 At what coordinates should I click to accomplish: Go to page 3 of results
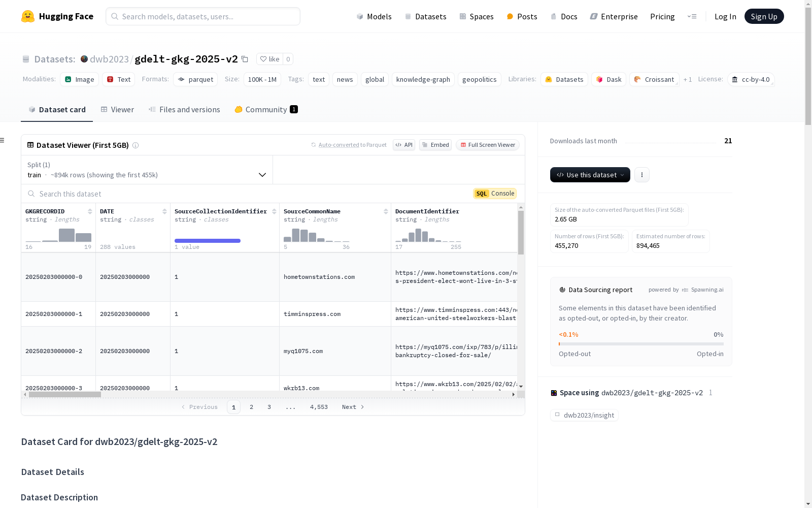click(269, 407)
